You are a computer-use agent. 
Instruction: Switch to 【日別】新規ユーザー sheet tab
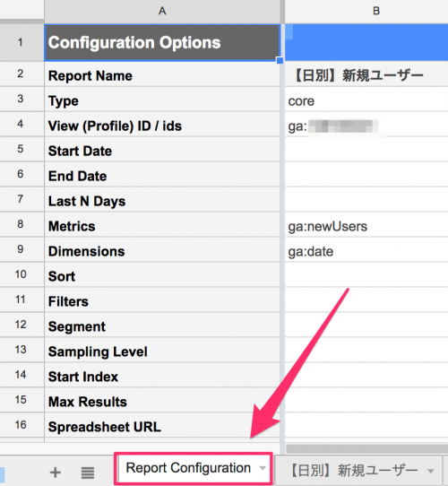tap(354, 471)
